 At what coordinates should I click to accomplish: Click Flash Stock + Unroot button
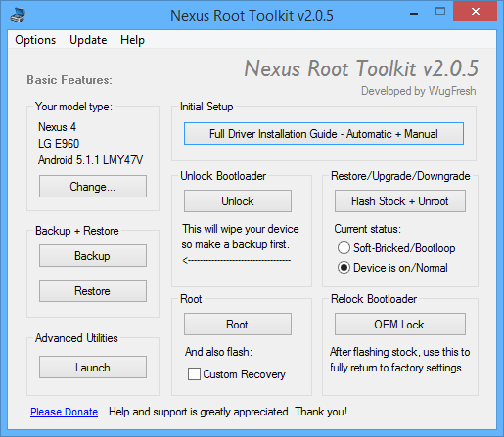click(x=400, y=201)
